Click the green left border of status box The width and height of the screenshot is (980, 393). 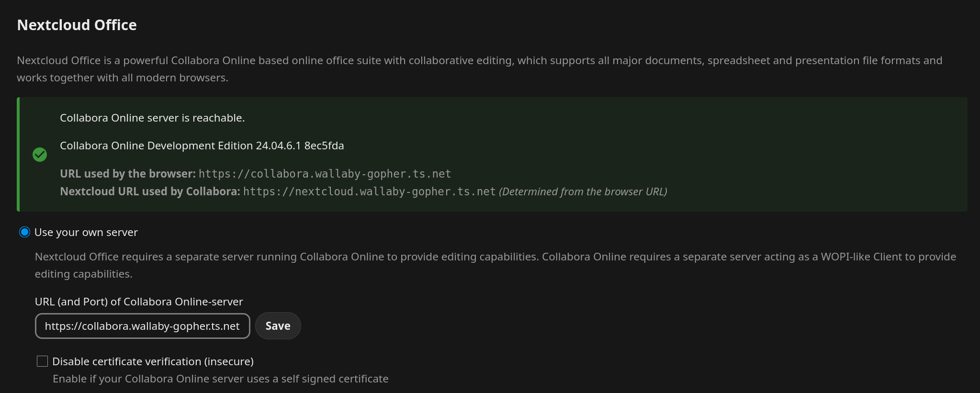[18, 154]
